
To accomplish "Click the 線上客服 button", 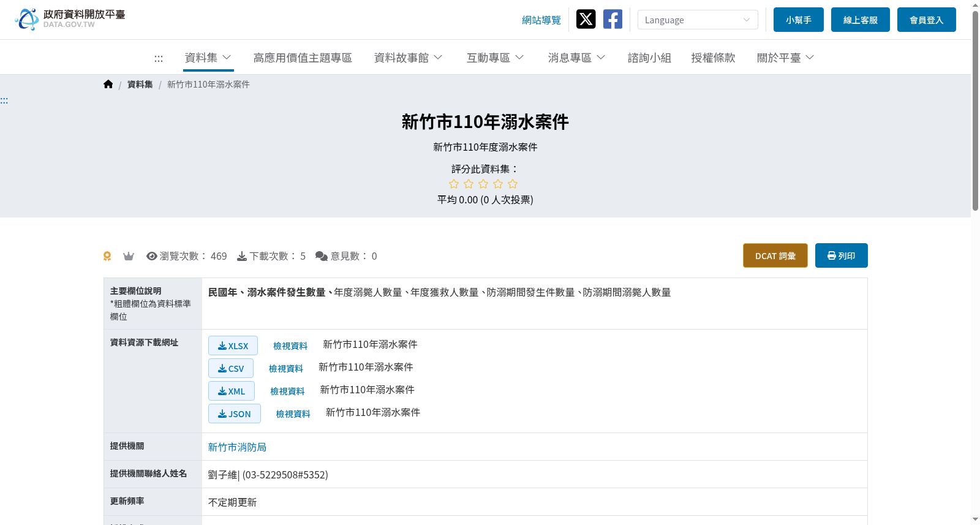I will (861, 20).
